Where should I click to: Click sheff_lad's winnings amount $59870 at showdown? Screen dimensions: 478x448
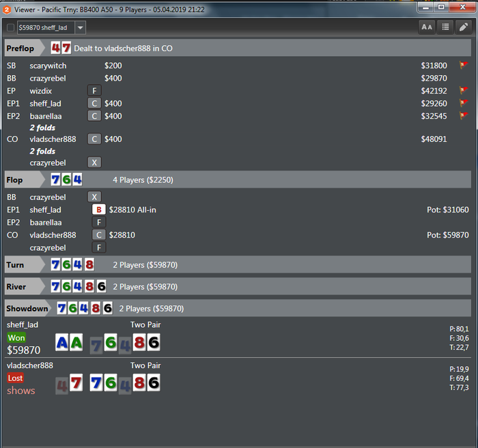coord(24,350)
